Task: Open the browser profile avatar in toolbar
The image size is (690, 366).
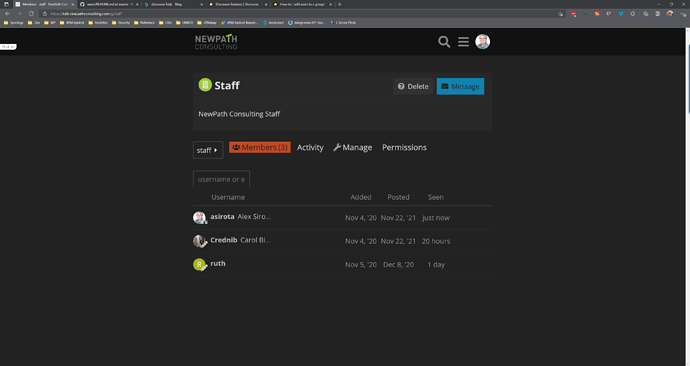Action: (x=670, y=14)
